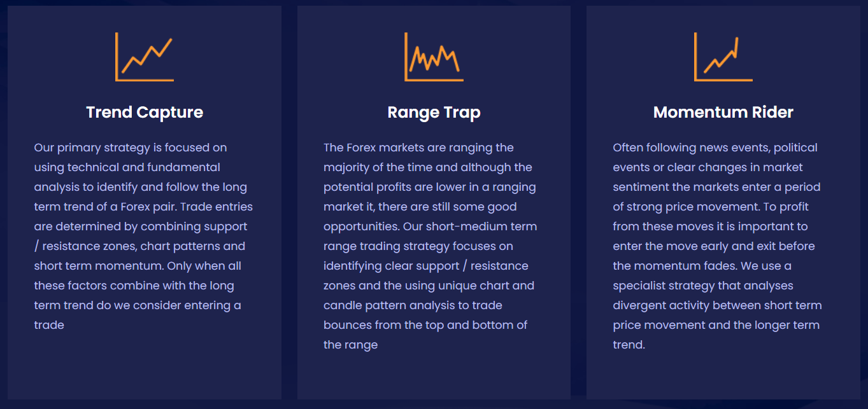Click the text 'short term momentum. Only when all'

(x=138, y=266)
